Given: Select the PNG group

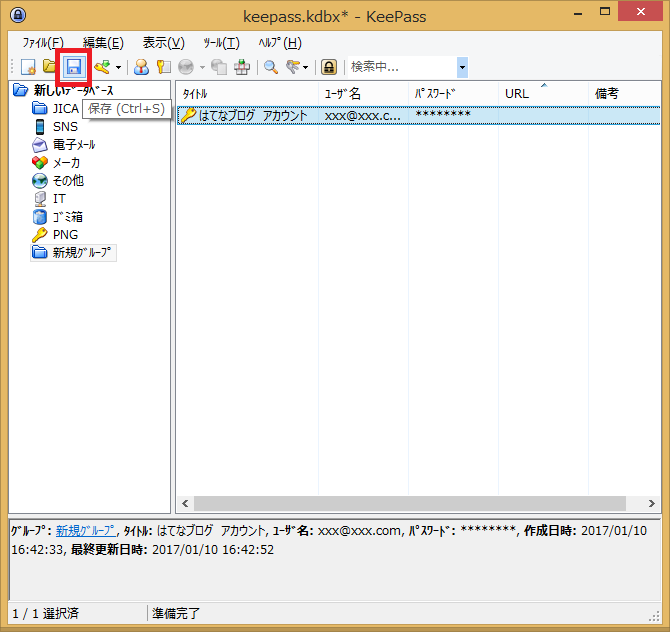Looking at the screenshot, I should (x=65, y=235).
